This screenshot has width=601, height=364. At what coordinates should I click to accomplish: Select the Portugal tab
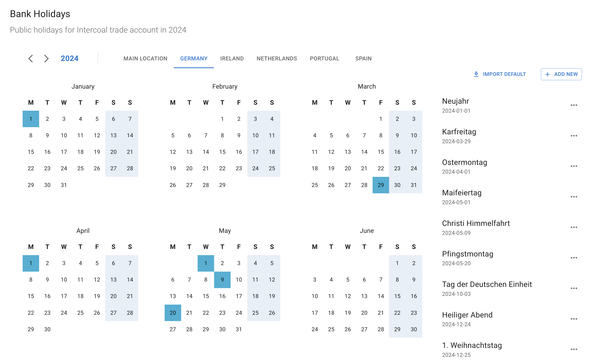[x=325, y=58]
